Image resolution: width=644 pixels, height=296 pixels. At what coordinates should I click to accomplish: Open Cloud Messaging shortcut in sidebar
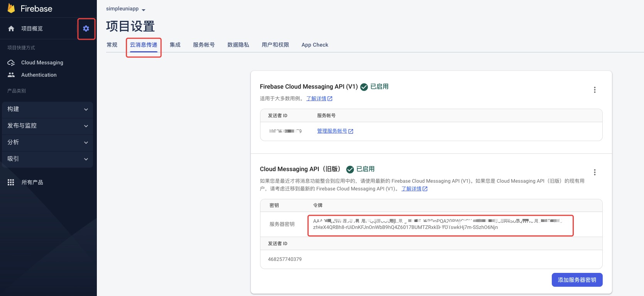[x=42, y=62]
